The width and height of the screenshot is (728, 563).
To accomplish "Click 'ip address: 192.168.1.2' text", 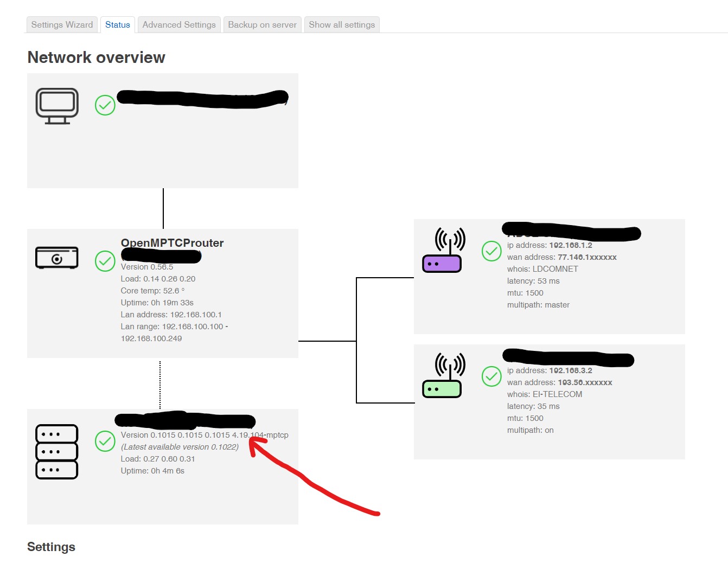I will 550,245.
